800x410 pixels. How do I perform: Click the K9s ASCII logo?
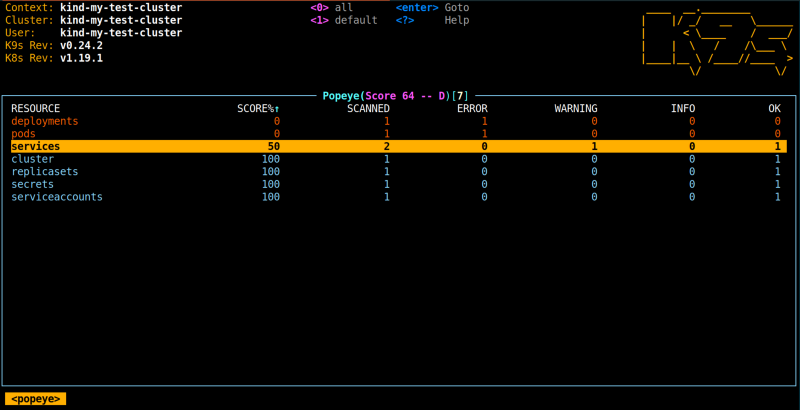tap(717, 44)
